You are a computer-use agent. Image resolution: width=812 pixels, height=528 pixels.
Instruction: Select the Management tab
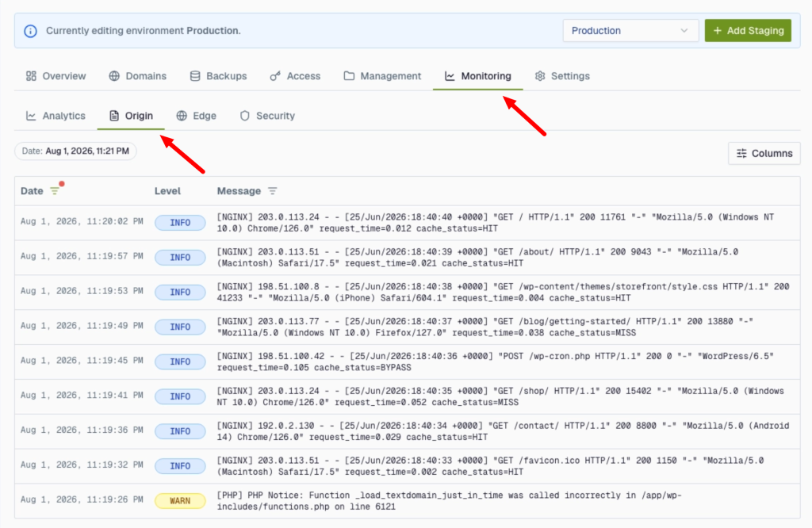click(382, 76)
